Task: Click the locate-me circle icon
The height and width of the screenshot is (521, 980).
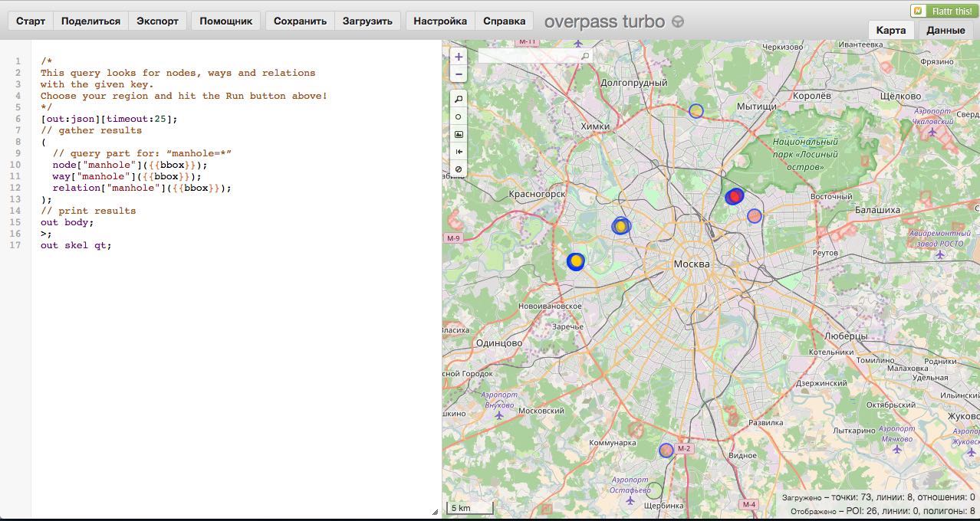Action: click(x=459, y=116)
